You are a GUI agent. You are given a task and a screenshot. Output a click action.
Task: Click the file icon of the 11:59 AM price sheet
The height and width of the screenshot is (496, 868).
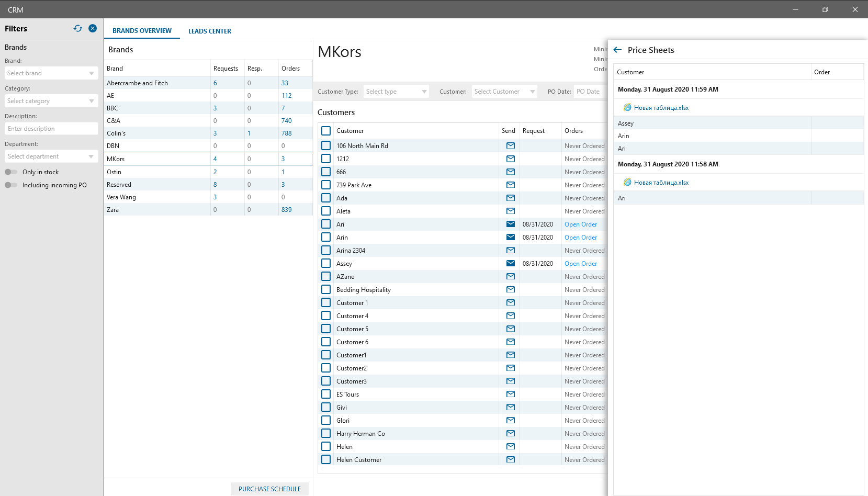click(x=627, y=107)
